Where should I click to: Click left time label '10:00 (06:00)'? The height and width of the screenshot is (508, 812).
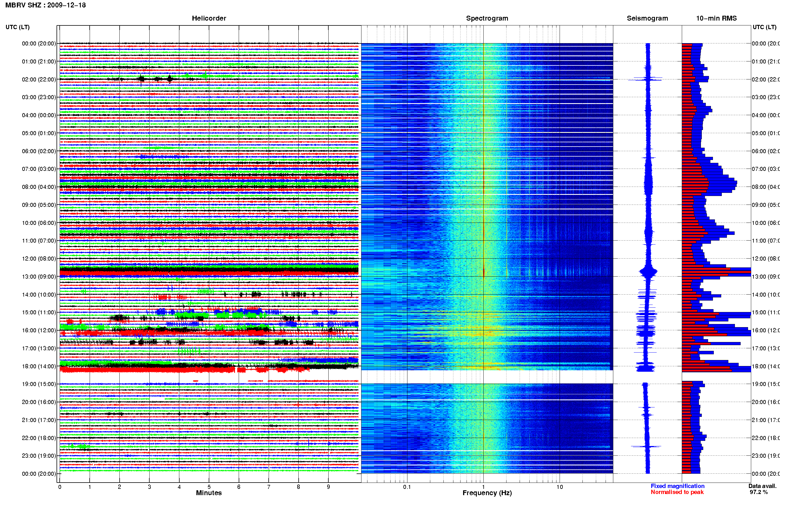[39, 223]
